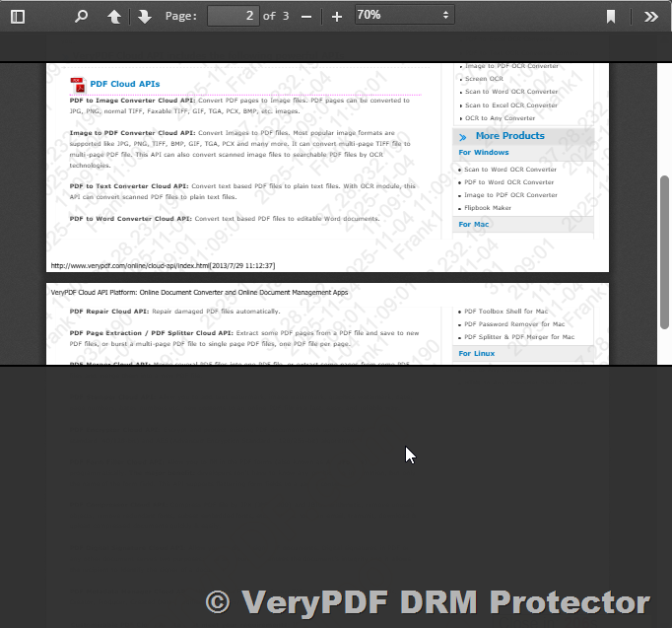
Task: Click the page number input field
Action: 234,16
